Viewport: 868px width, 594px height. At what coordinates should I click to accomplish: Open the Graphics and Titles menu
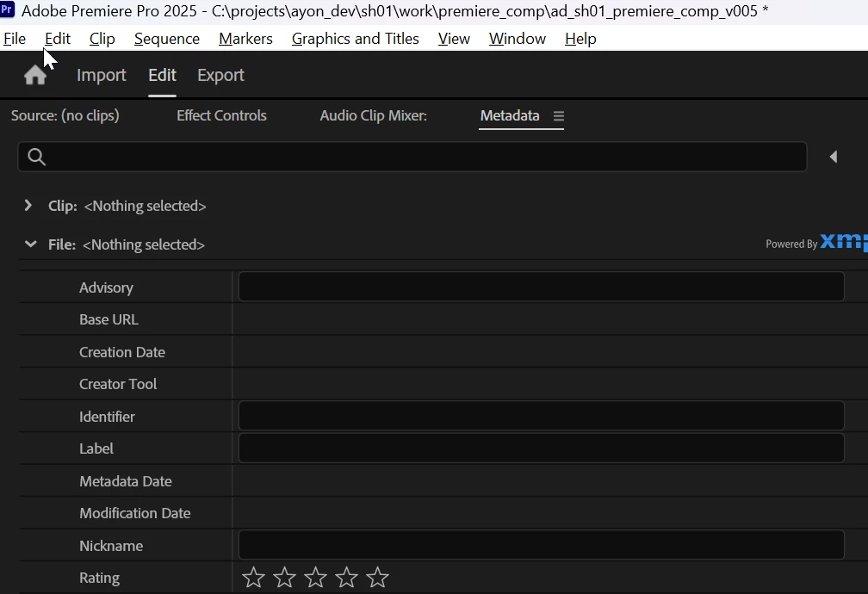click(356, 39)
